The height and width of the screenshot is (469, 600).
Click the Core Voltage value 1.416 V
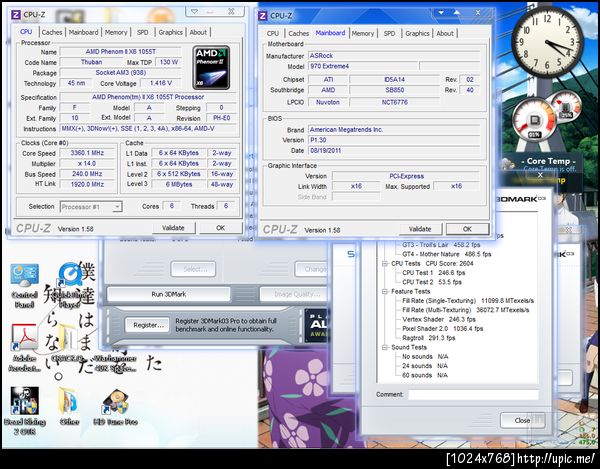pos(161,83)
